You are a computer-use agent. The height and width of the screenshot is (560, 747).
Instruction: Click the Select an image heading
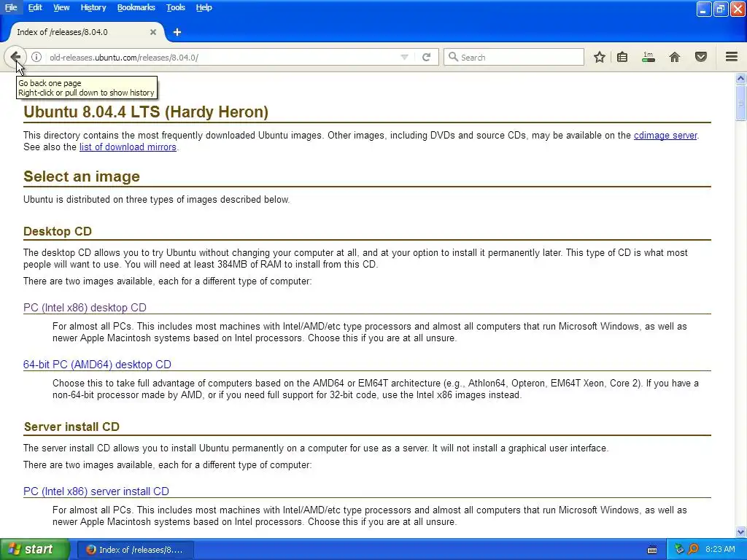click(x=82, y=176)
